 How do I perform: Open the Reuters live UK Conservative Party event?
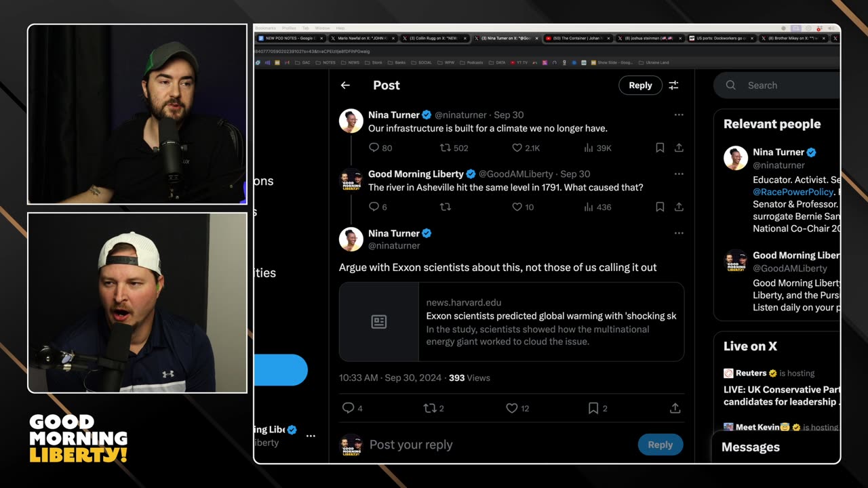point(781,396)
